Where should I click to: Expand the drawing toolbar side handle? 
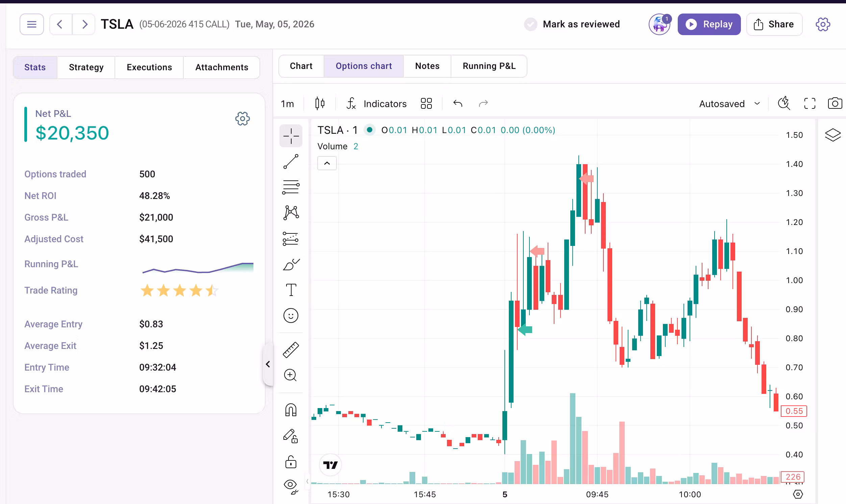click(307, 481)
